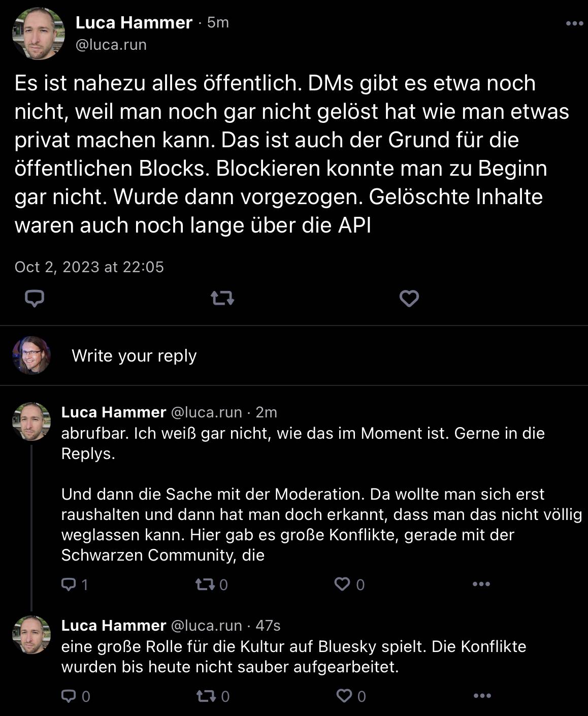This screenshot has width=588, height=716.
Task: Open more options on the 2m-old reply
Action: tap(481, 584)
